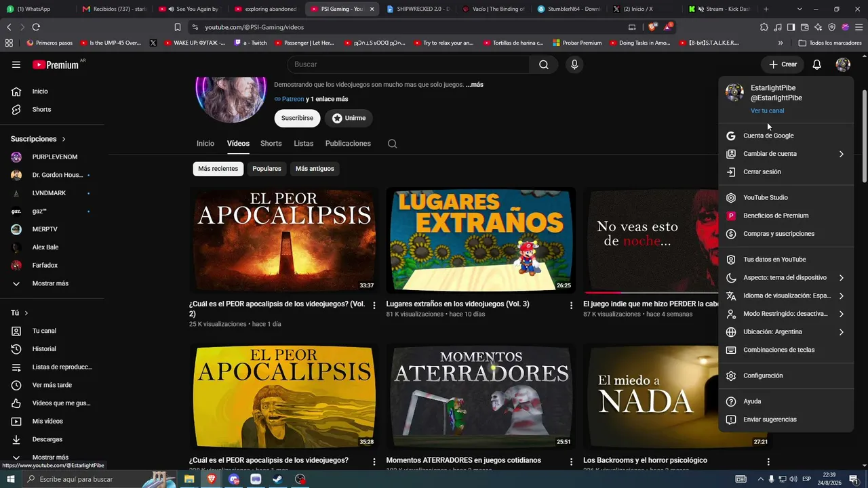
Task: Select Cerrar sesión in the account menu
Action: click(786, 172)
